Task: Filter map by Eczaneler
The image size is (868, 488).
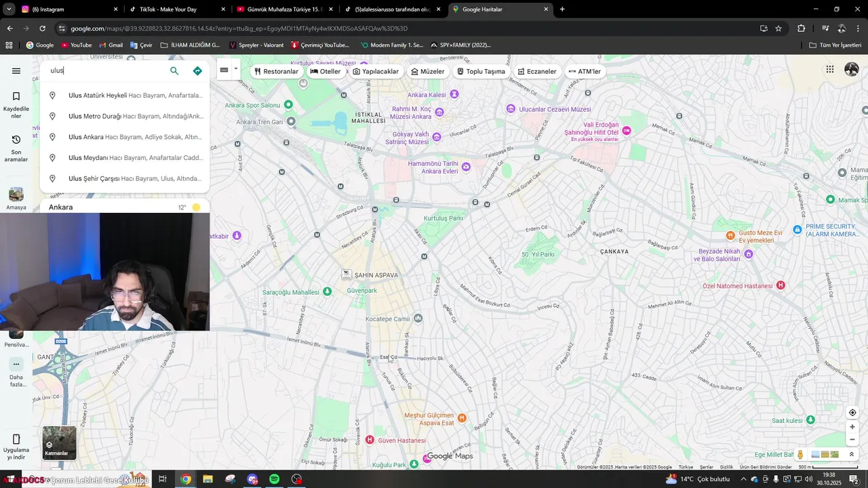Action: click(536, 71)
